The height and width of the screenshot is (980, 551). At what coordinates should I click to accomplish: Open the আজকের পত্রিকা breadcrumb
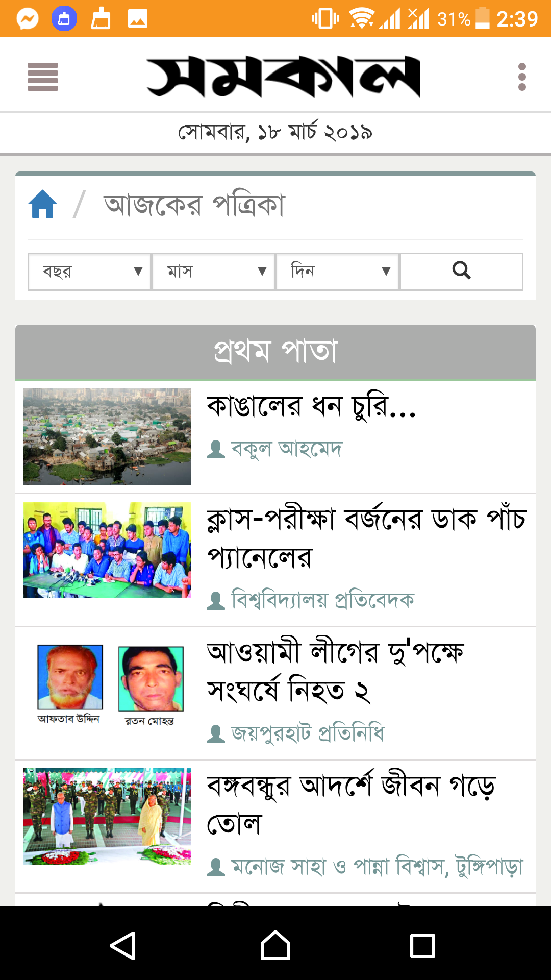pyautogui.click(x=194, y=205)
